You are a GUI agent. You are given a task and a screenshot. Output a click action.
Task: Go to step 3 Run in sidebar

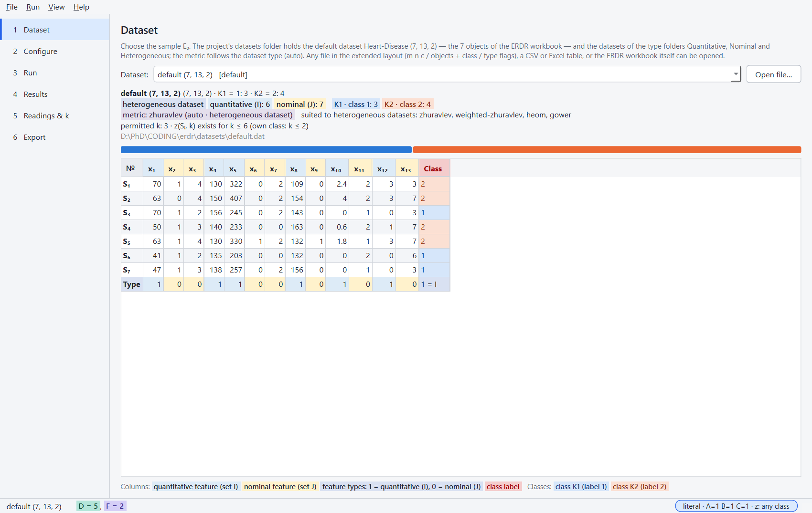55,73
